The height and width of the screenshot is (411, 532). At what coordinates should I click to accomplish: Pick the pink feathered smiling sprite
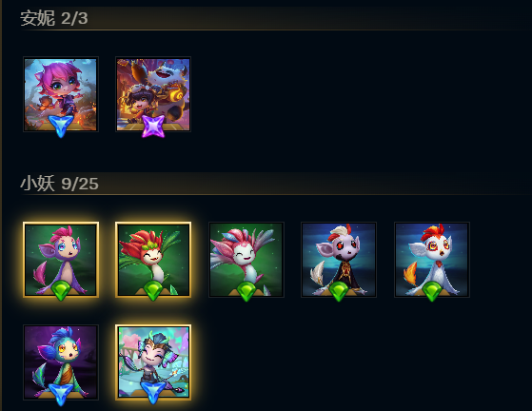coord(246,260)
